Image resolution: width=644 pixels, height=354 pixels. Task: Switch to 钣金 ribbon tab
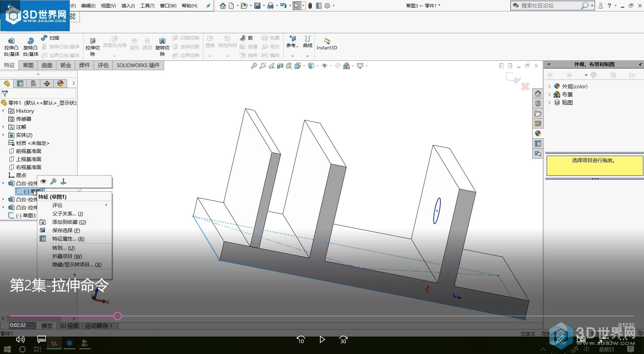tap(66, 65)
